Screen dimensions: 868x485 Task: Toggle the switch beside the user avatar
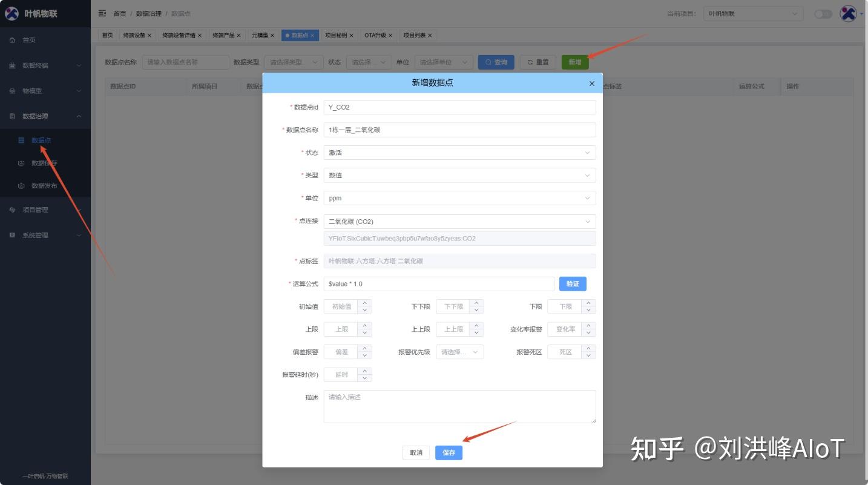pyautogui.click(x=823, y=14)
